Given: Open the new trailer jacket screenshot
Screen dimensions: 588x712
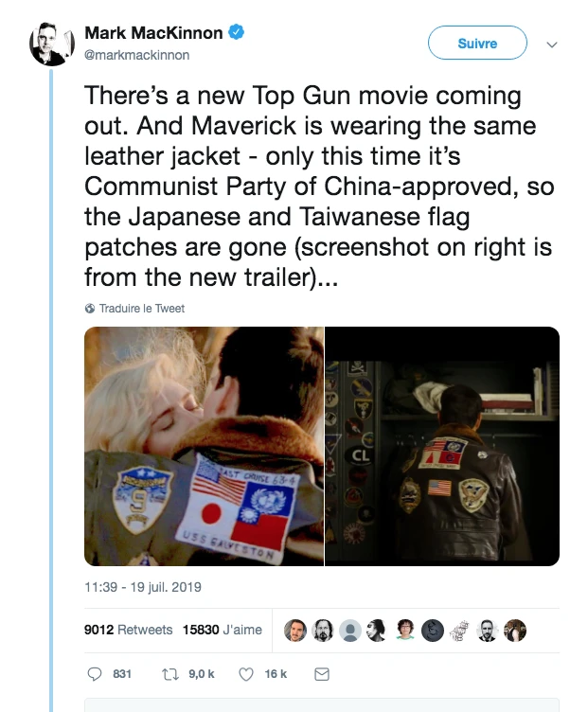Looking at the screenshot, I should 442,446.
